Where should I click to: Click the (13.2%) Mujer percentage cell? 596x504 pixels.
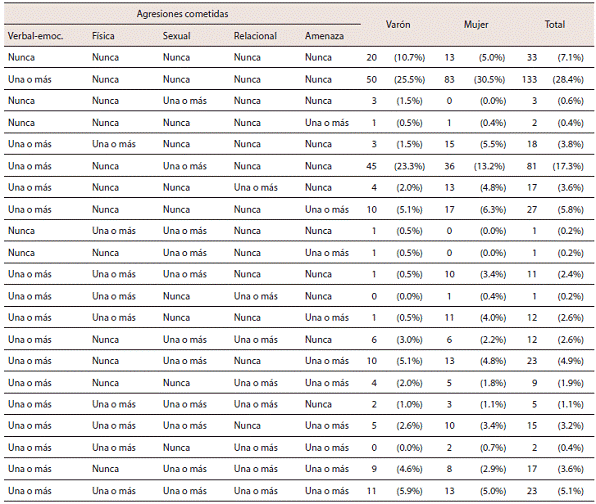(489, 166)
